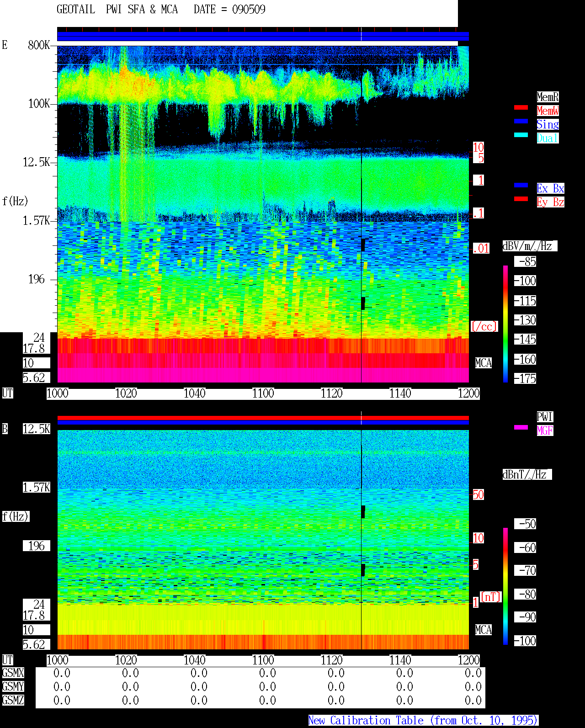Click the f(Hz) label of the E panel
Image resolution: width=585 pixels, height=728 pixels.
(15, 201)
